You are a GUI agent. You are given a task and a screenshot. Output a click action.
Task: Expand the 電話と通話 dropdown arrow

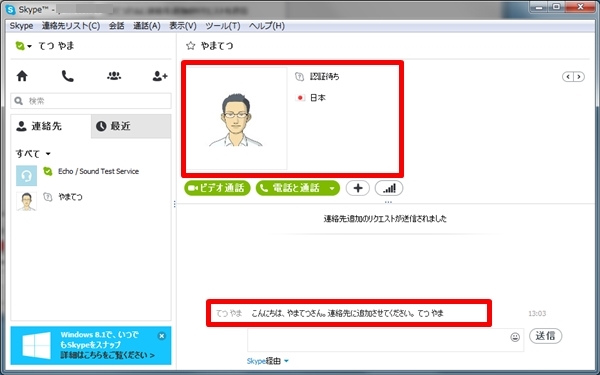click(x=332, y=188)
